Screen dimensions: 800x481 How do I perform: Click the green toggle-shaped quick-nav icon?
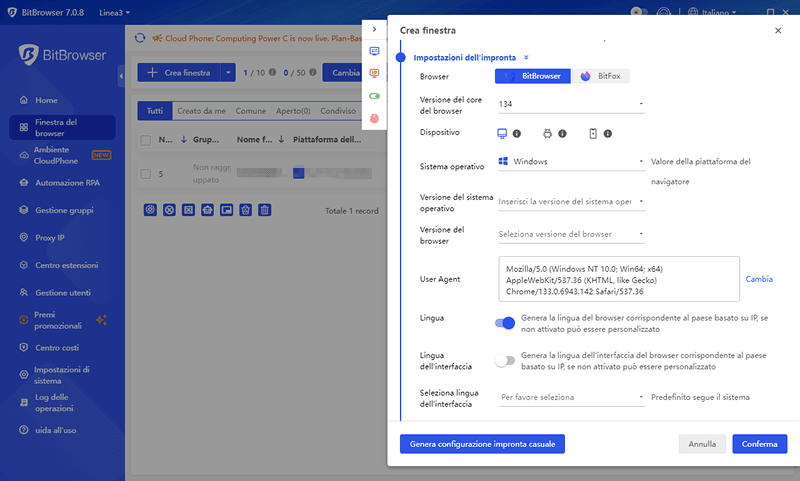pyautogui.click(x=374, y=96)
